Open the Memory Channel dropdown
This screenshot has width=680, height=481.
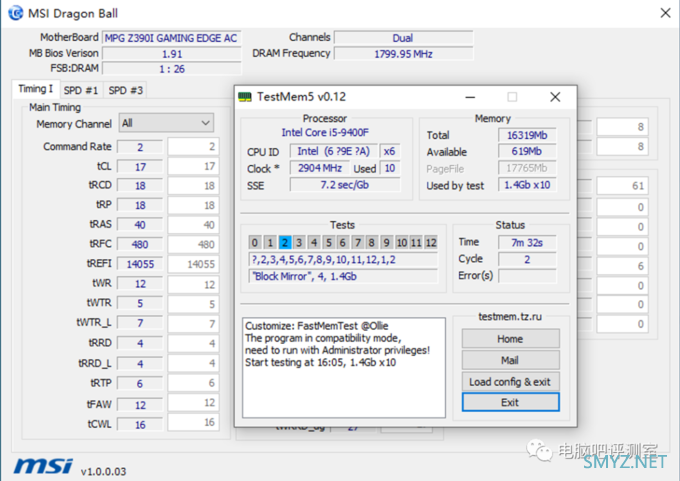167,123
